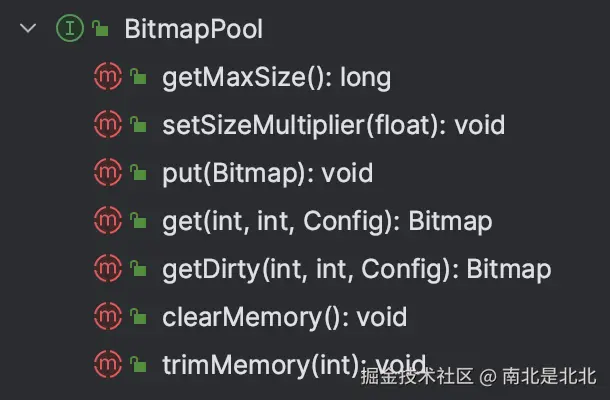Collapse the BitmapPool tree node
This screenshot has height=400, width=610.
coord(28,28)
